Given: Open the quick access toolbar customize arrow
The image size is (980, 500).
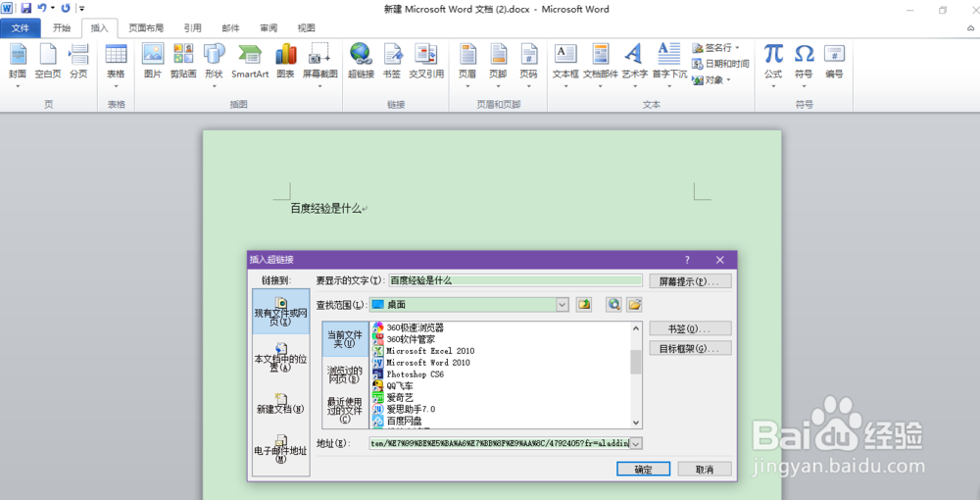Looking at the screenshot, I should coord(82,9).
